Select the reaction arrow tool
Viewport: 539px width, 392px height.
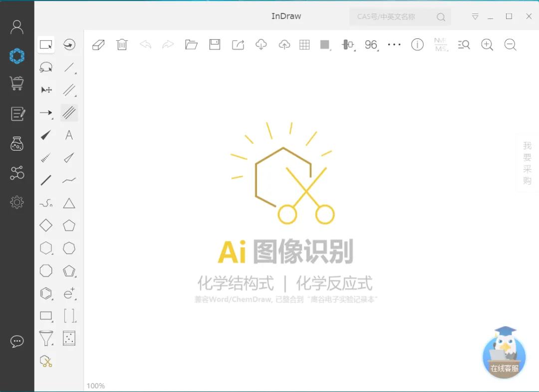pyautogui.click(x=46, y=113)
